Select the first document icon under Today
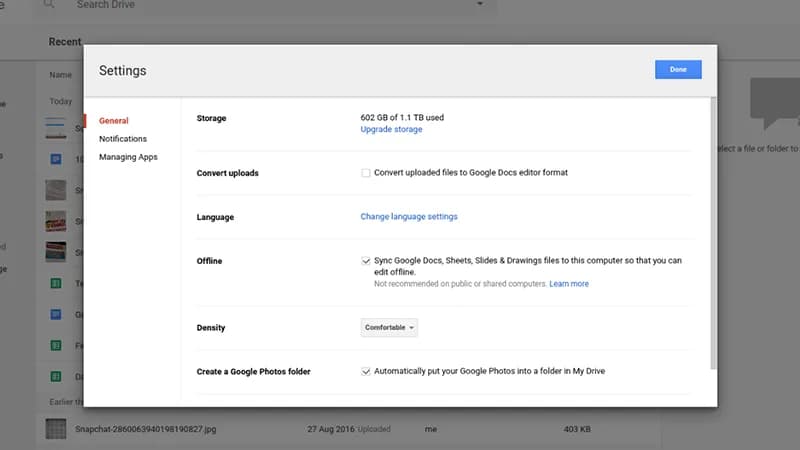This screenshot has height=450, width=800. pos(56,128)
